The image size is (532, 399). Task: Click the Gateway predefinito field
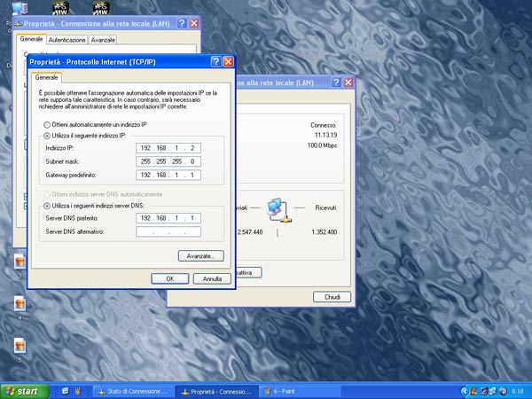point(168,175)
